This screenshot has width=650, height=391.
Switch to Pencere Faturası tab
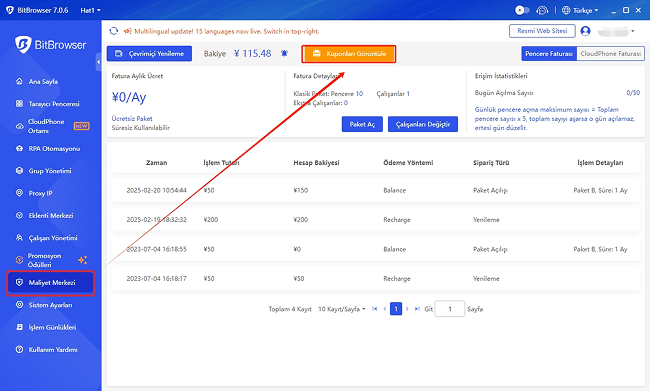click(x=549, y=54)
